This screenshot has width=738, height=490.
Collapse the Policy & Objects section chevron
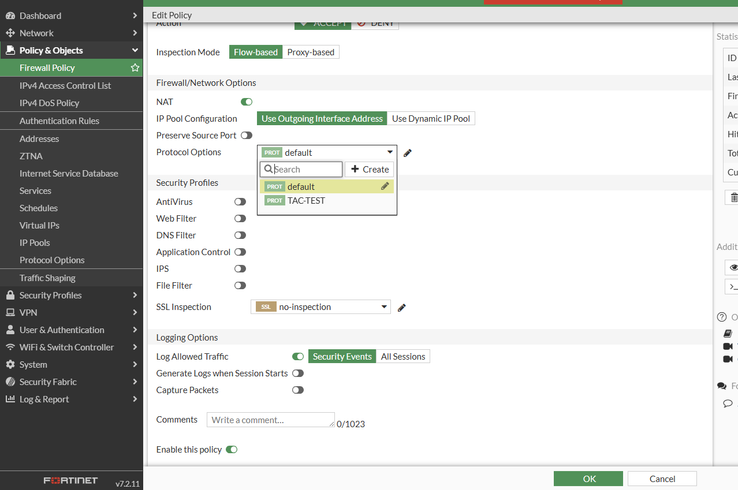pos(135,50)
